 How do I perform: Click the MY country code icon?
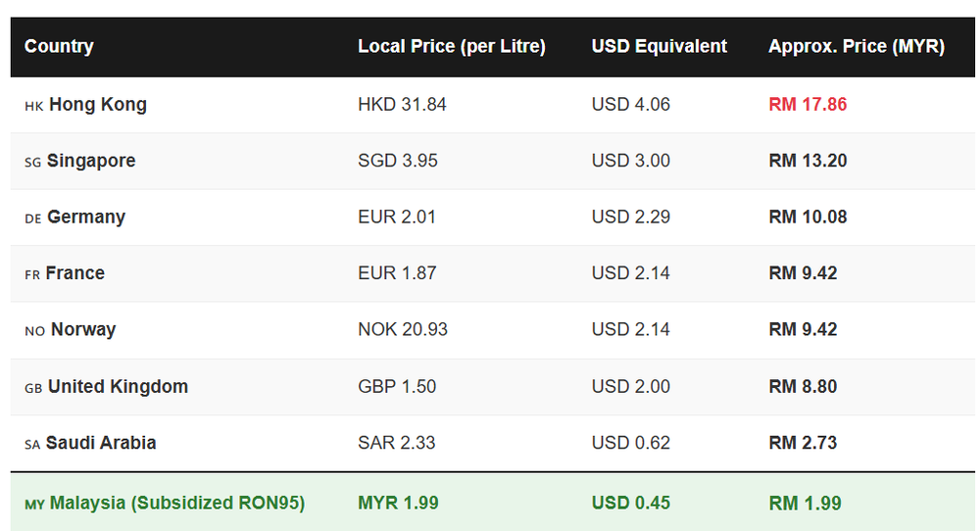pos(34,505)
